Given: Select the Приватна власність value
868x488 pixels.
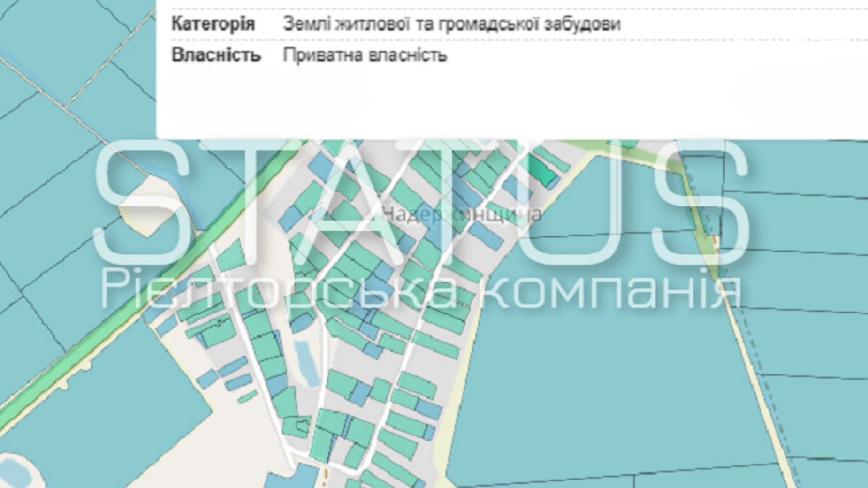Looking at the screenshot, I should click(x=365, y=55).
